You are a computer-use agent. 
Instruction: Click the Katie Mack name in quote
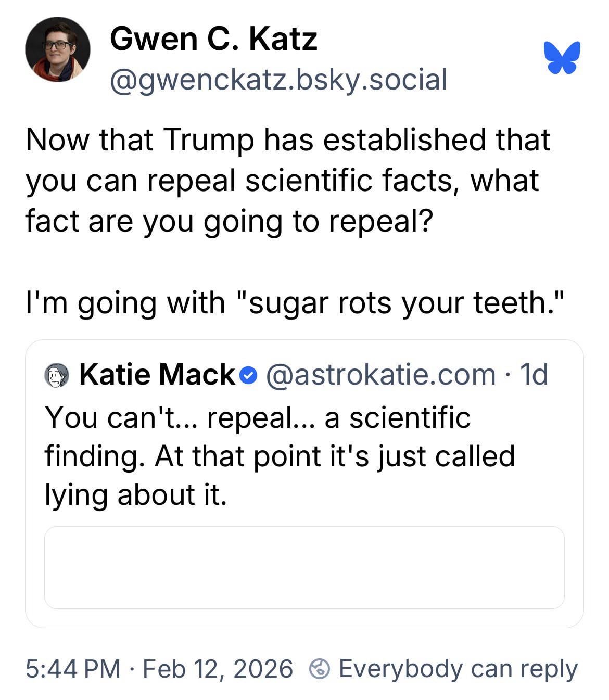157,374
